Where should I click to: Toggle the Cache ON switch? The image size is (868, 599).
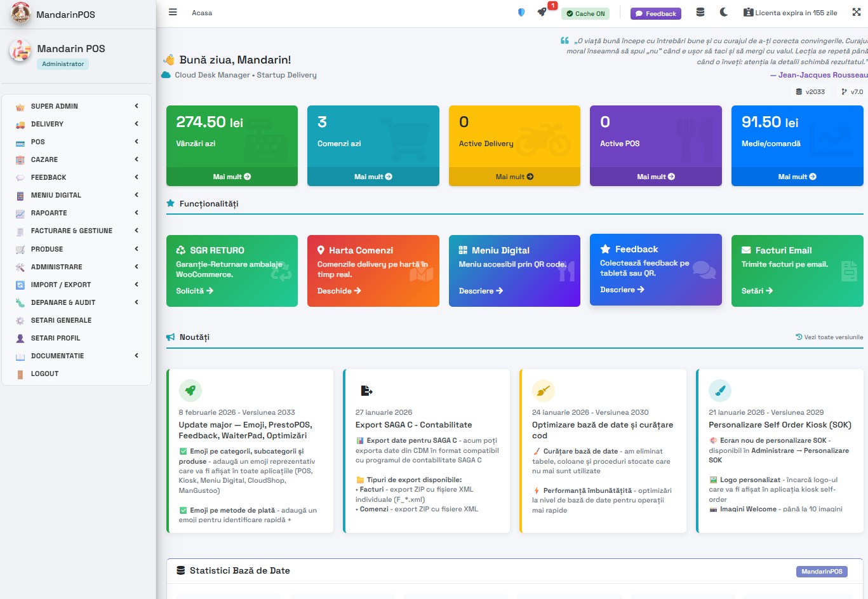click(585, 13)
